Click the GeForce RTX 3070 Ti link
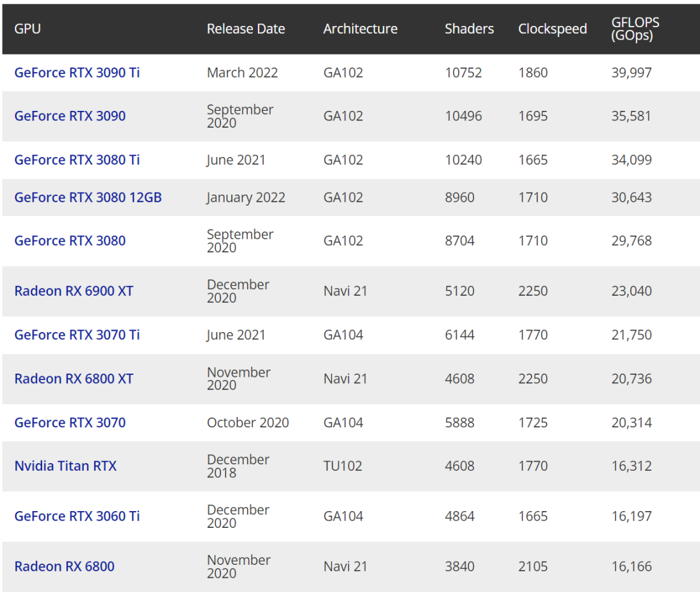This screenshot has height=596, width=700. [76, 335]
